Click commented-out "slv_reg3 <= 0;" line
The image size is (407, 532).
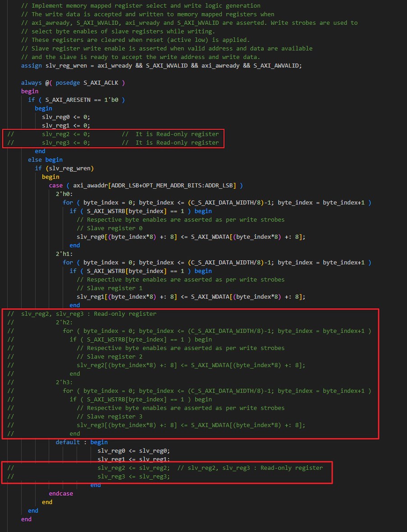(113, 142)
